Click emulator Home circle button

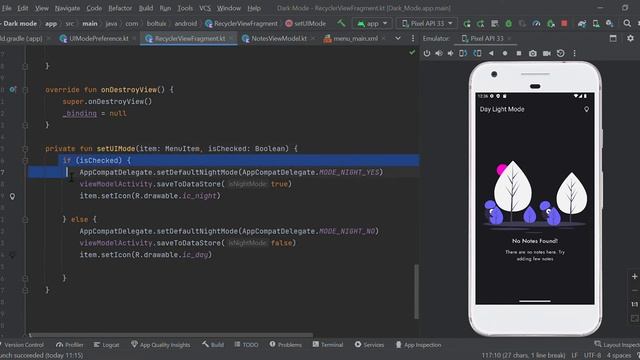point(505,53)
